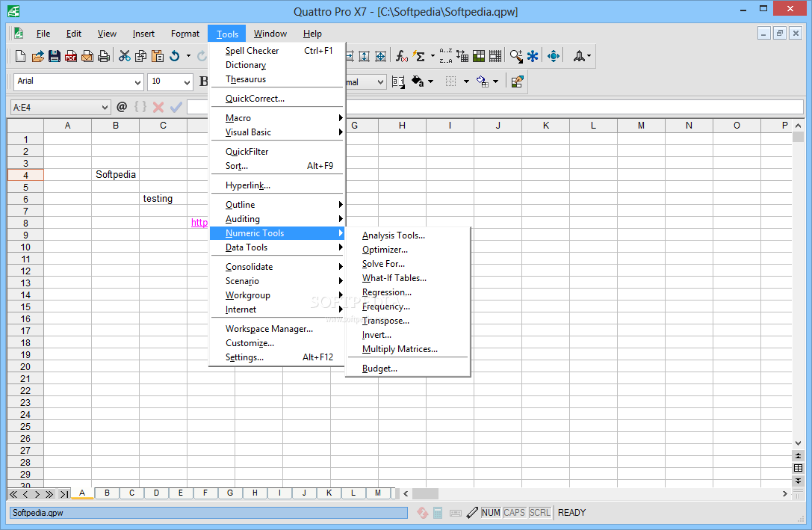The image size is (812, 530).
Task: Open the File menu
Action: [x=43, y=34]
